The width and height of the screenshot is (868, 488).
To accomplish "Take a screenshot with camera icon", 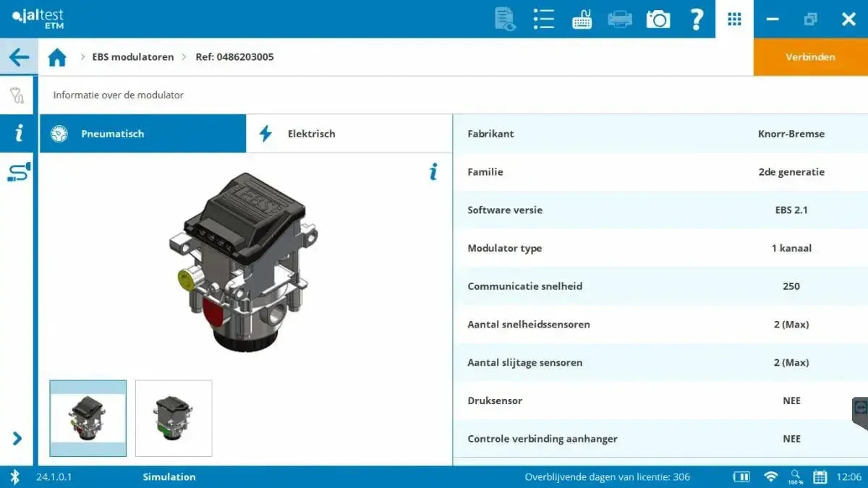I will tap(658, 19).
